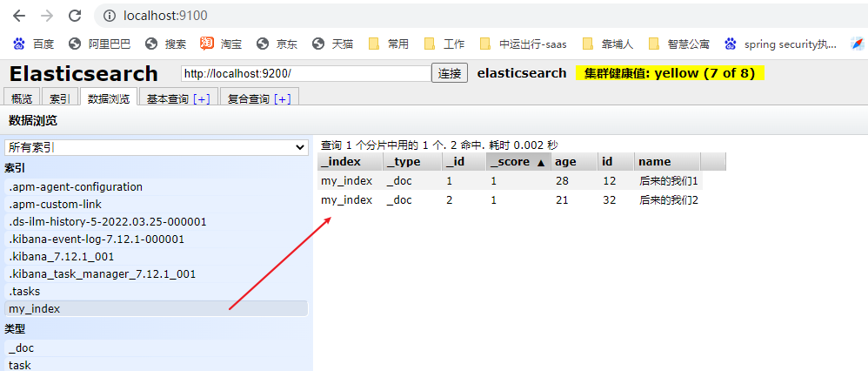
Task: Open the 复合查询 tab
Action: (249, 98)
